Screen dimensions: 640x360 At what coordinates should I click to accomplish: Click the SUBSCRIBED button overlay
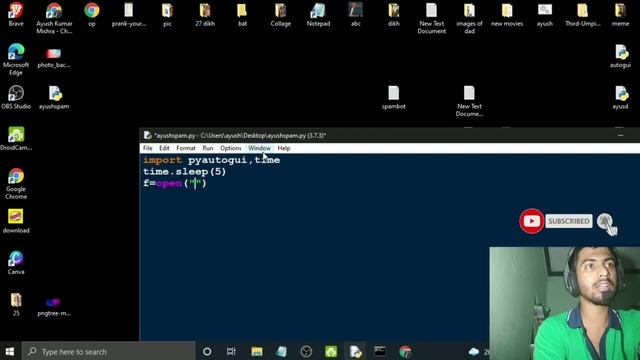[x=569, y=221]
